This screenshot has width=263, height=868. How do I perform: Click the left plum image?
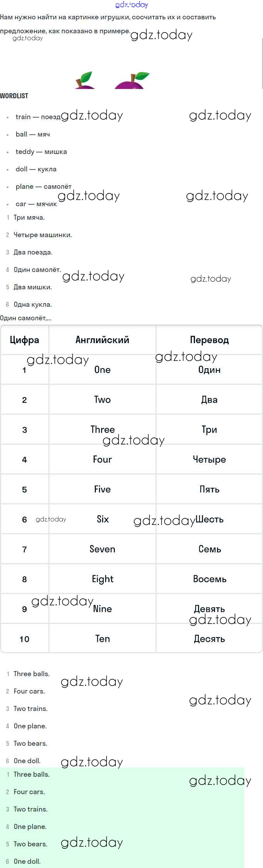point(84,81)
